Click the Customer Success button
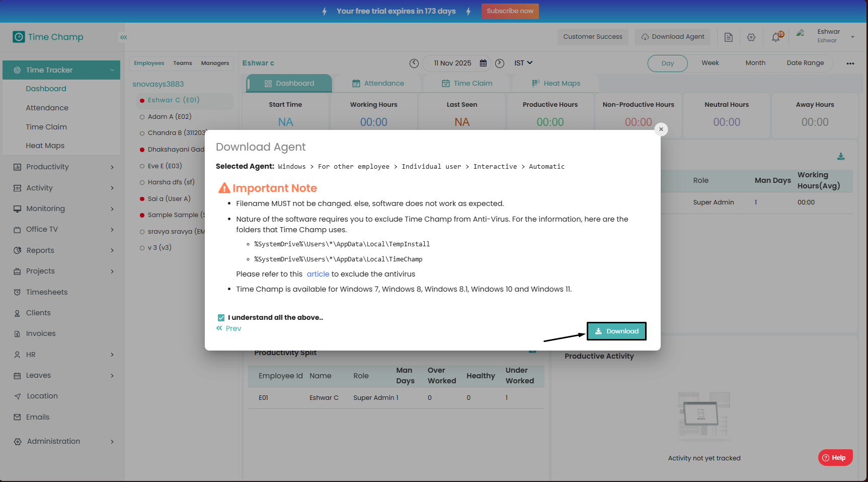 (593, 37)
